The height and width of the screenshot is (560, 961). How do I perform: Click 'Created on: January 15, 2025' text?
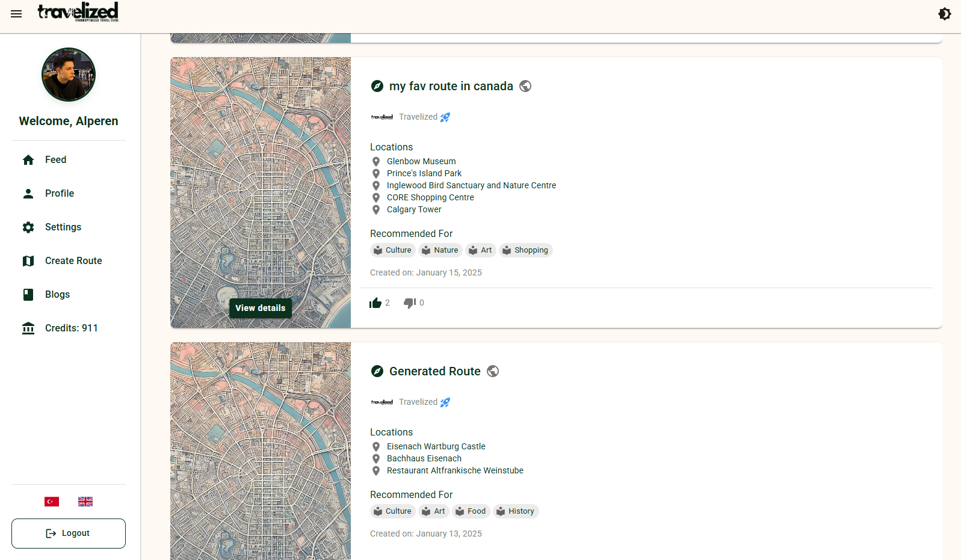click(x=426, y=272)
